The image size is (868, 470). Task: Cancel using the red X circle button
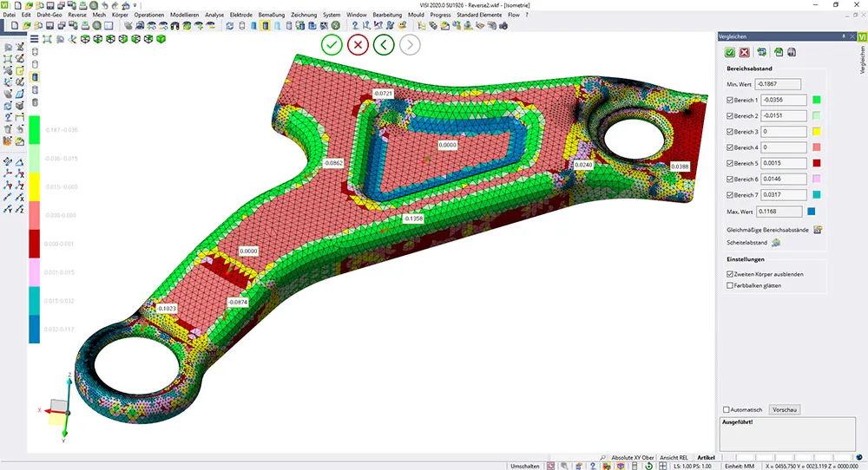point(357,45)
